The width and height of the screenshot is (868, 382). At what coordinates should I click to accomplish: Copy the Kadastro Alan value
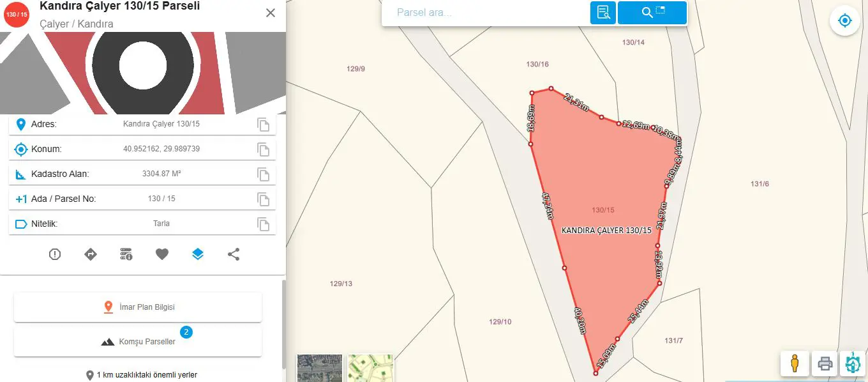pos(263,174)
